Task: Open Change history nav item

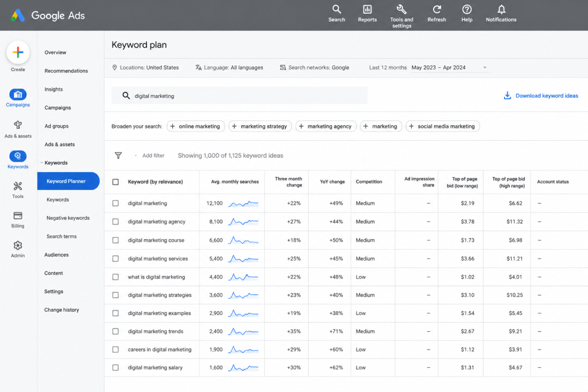Action: click(61, 309)
